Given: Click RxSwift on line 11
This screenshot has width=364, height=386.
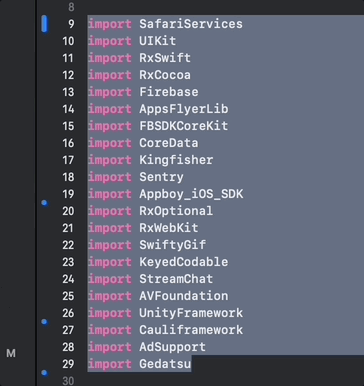Looking at the screenshot, I should [x=165, y=58].
